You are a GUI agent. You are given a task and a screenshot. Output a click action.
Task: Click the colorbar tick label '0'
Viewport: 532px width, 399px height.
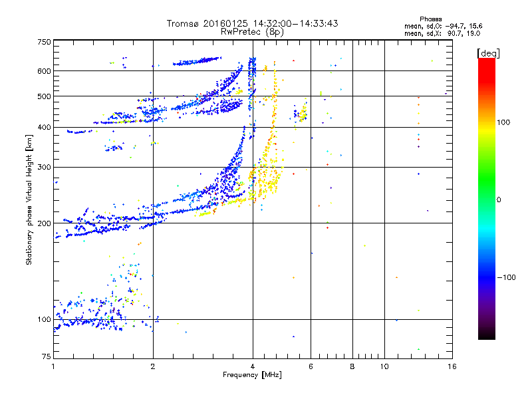click(499, 200)
